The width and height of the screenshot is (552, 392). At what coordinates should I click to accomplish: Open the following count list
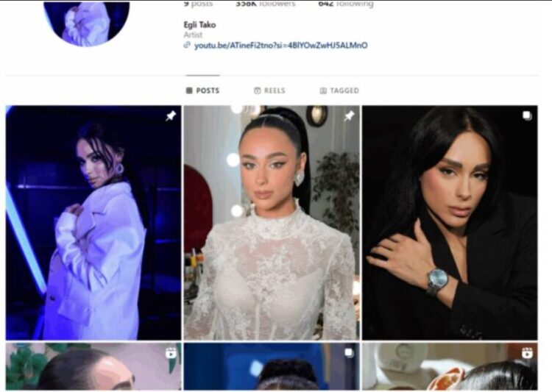tap(346, 4)
